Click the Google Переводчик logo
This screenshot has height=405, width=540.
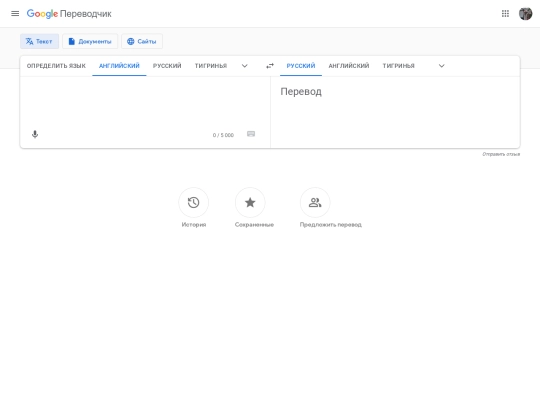(x=69, y=14)
